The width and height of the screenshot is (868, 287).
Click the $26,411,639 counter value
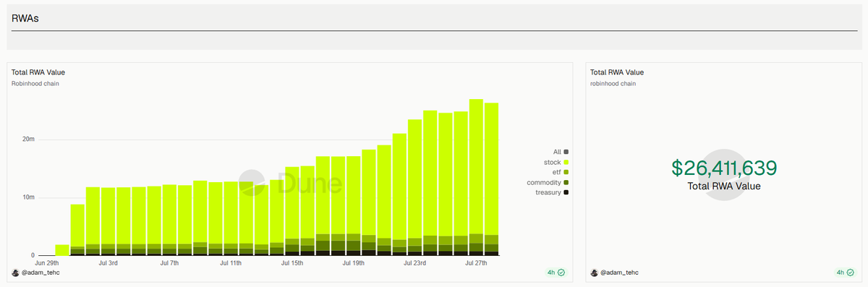coord(724,168)
